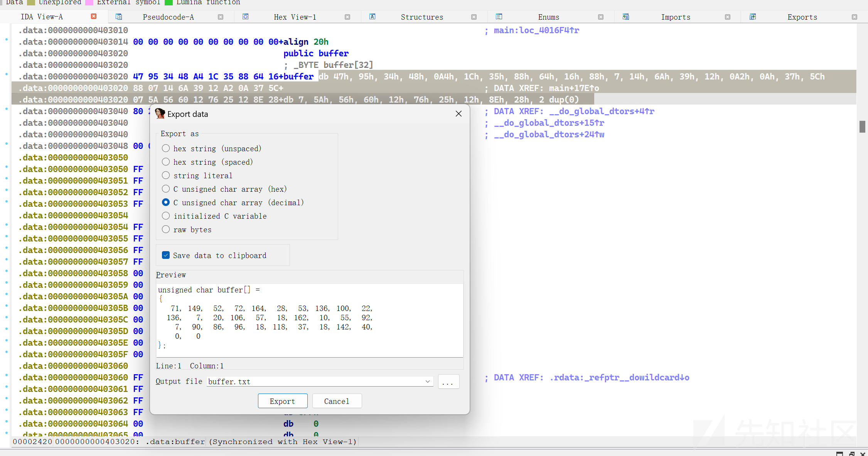Switch to the Pseudocode-A tab

click(x=168, y=17)
